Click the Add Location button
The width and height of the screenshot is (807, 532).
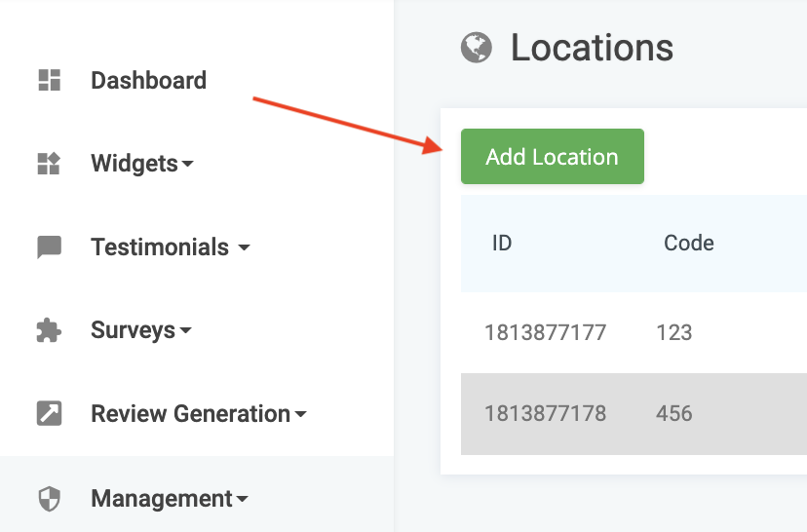pyautogui.click(x=553, y=157)
